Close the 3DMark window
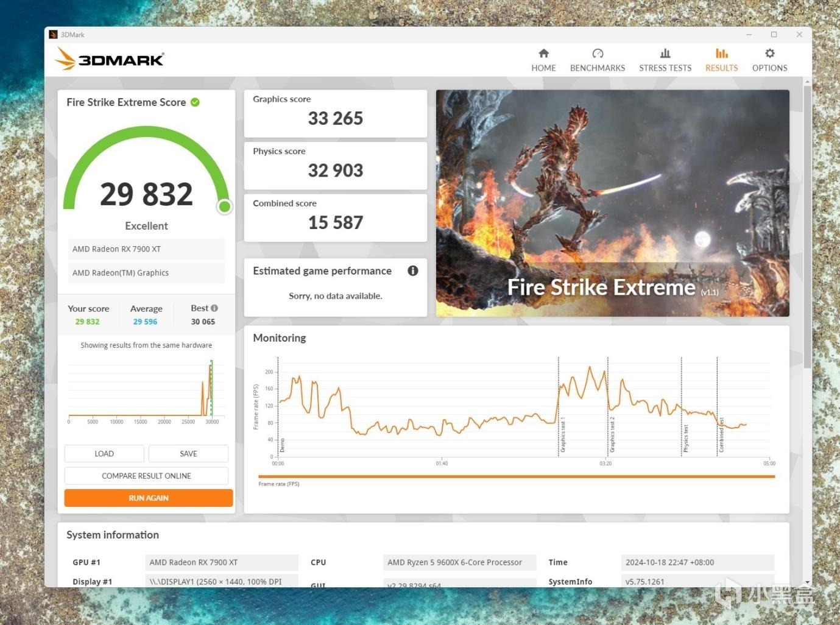The image size is (840, 625). (x=799, y=35)
